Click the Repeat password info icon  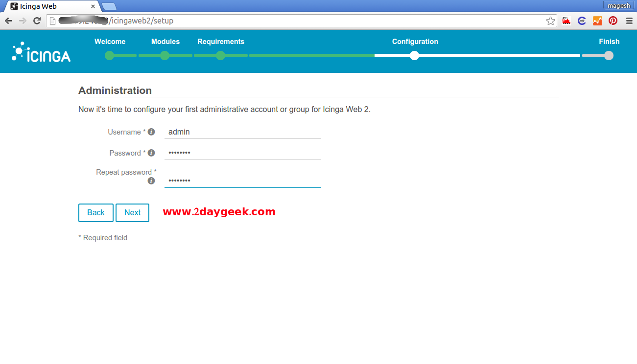151,181
